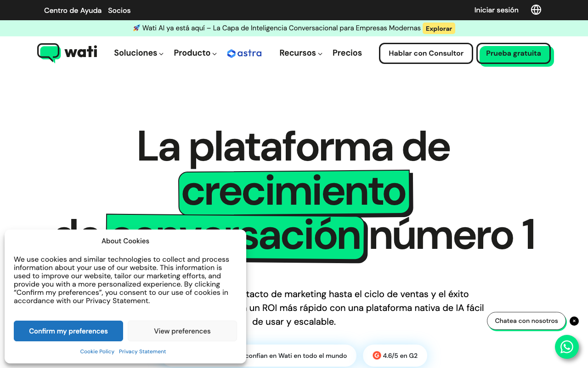This screenshot has height=368, width=588.
Task: Click Iniciar sesión to log in
Action: coord(496,10)
